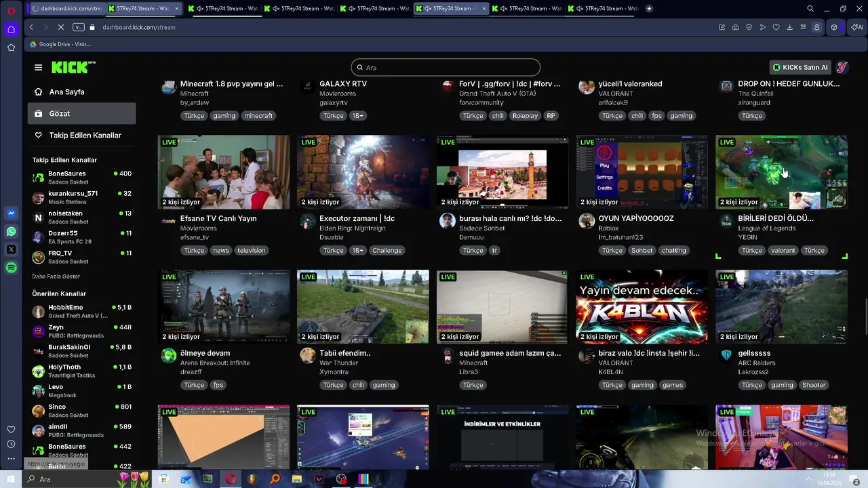The image size is (868, 488).
Task: Click the taskbar search box Ara
Action: 88,479
